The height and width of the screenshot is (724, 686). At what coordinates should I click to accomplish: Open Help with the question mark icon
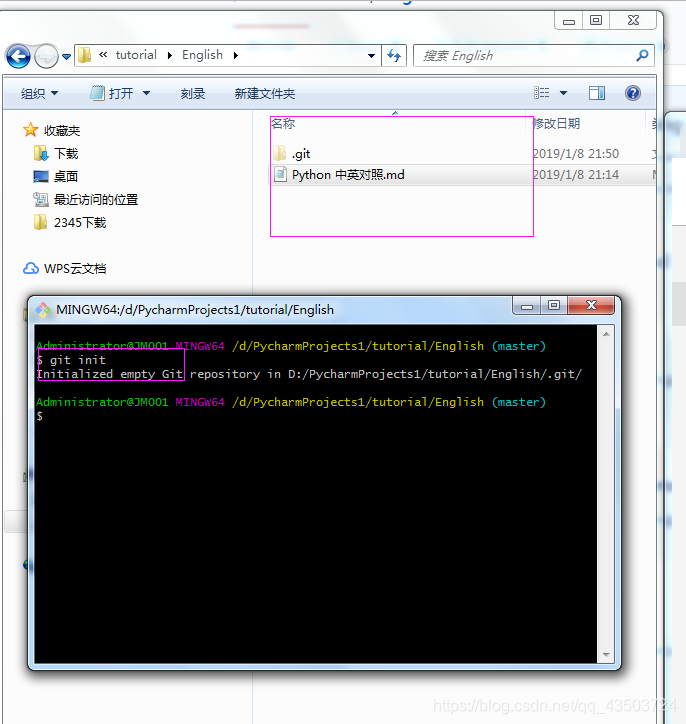(x=632, y=93)
